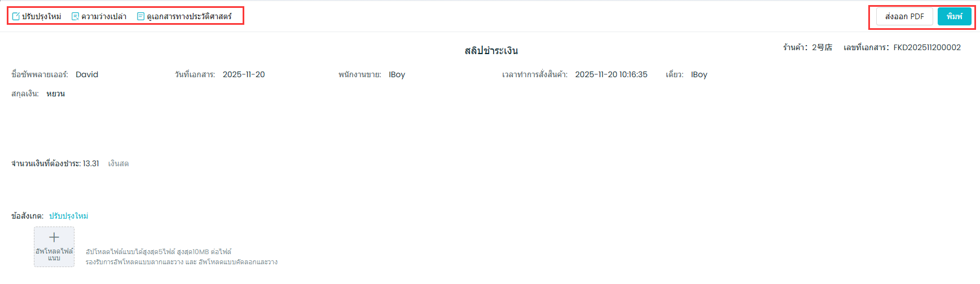
Task: Click supplier name David
Action: tap(87, 74)
